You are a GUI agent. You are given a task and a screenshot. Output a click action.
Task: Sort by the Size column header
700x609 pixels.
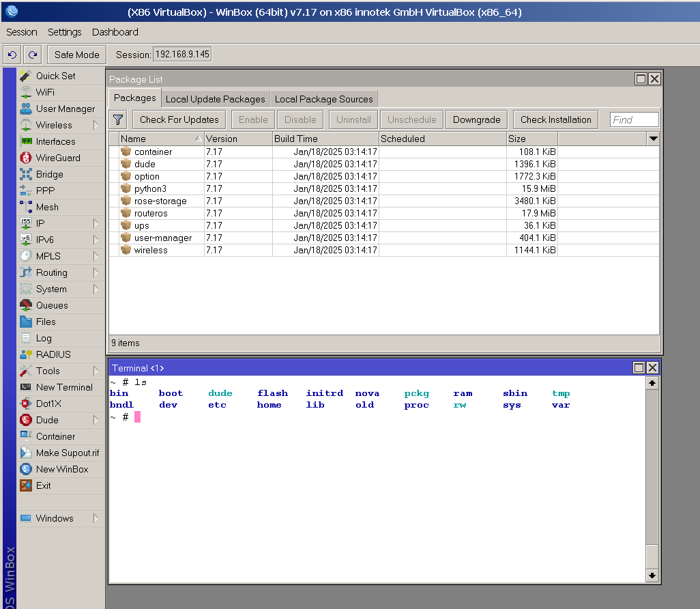tap(532, 139)
